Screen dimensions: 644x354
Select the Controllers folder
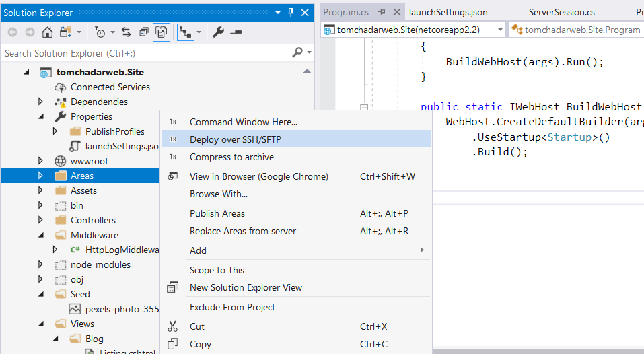(93, 220)
